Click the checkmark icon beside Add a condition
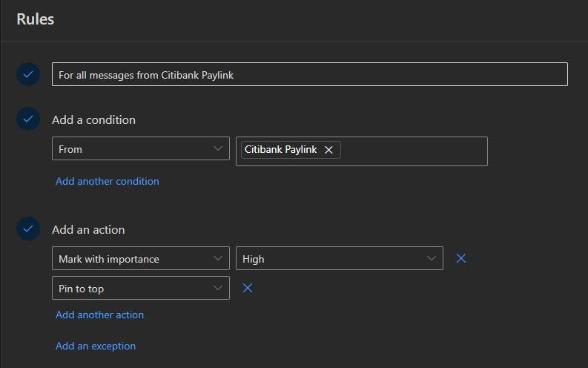This screenshot has height=368, width=588. click(28, 119)
